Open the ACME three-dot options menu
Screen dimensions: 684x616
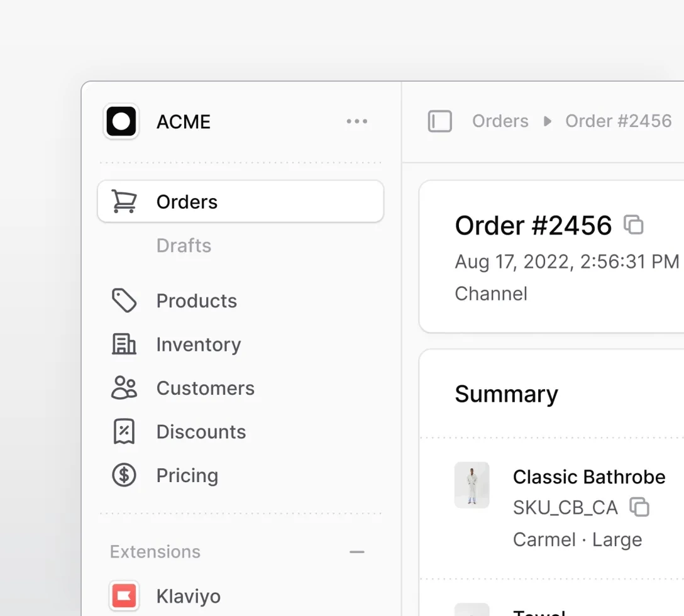(357, 121)
